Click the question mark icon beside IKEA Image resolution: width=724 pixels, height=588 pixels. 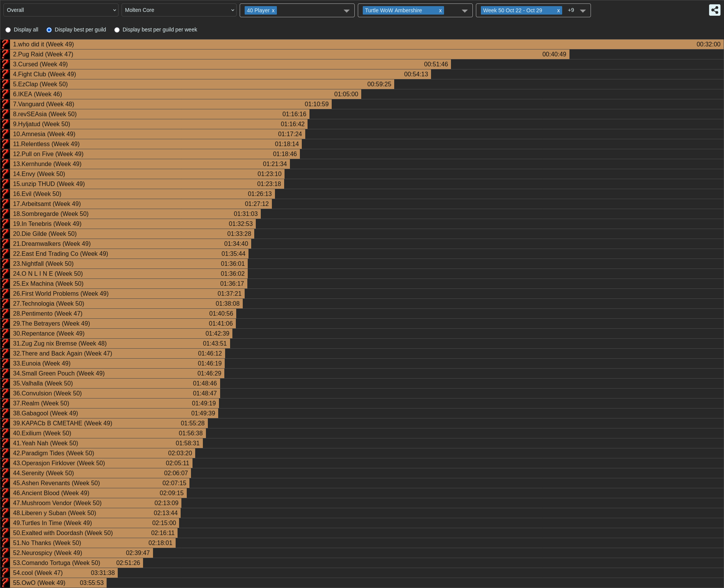point(5,94)
